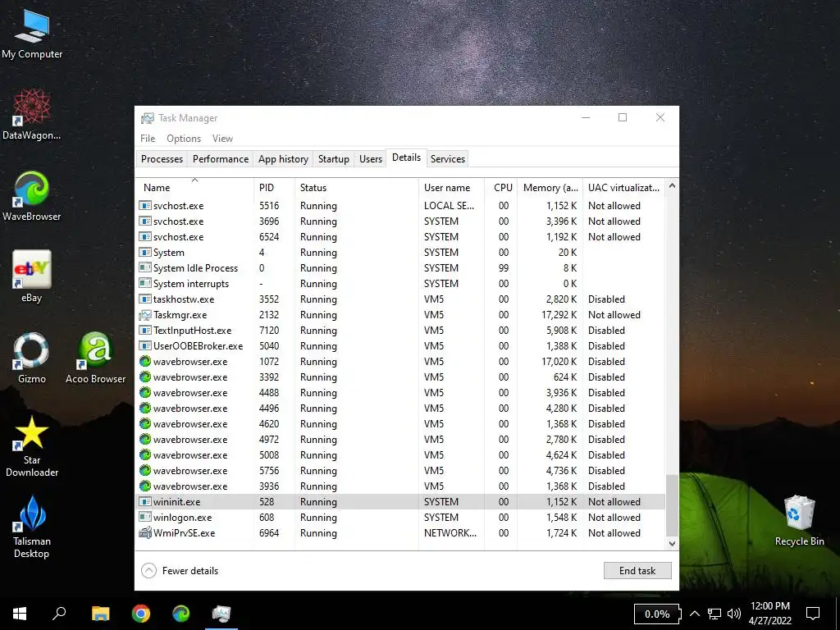Launch the WaveBrowser desktop shortcut
Screen dimensions: 840x630
click(x=32, y=196)
